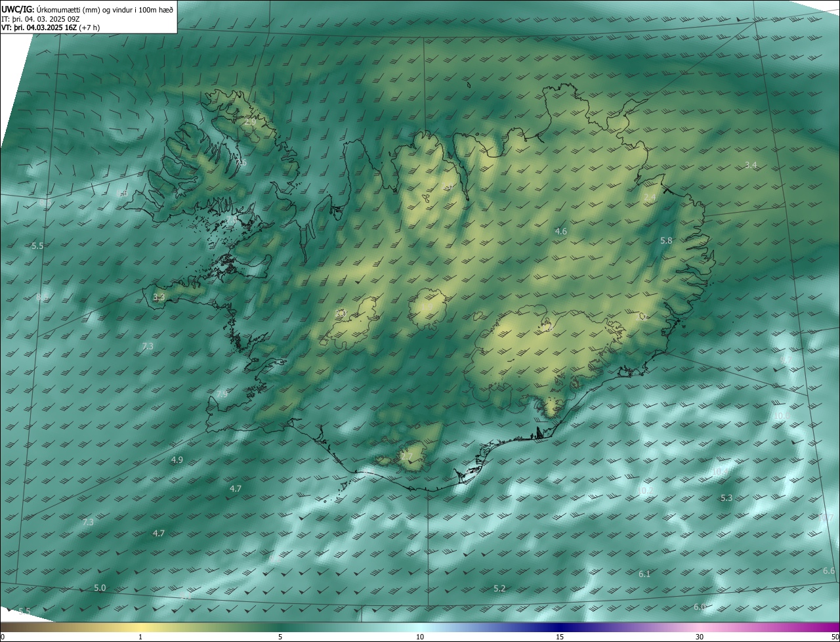Viewport: 840px width, 642px height.
Task: Click the 5.8 precipitable water value label
Action: tap(666, 241)
